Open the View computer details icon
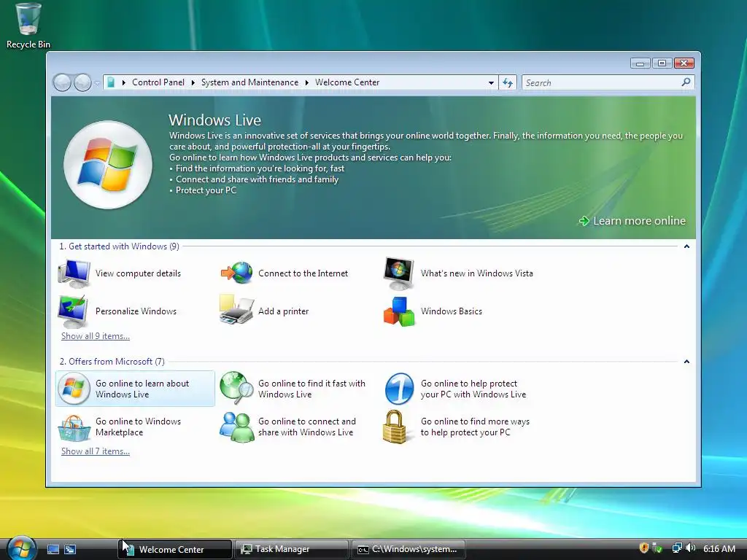The image size is (747, 560). coord(74,273)
